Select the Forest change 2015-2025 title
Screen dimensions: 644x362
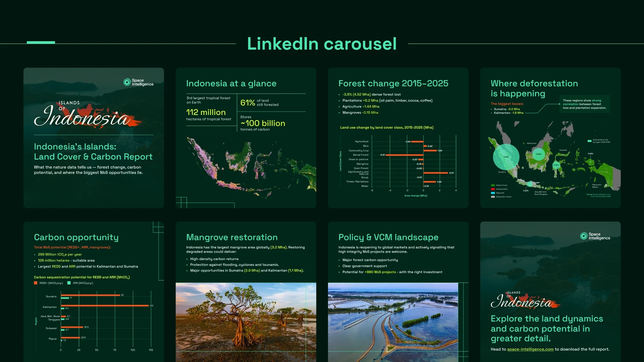[x=393, y=83]
